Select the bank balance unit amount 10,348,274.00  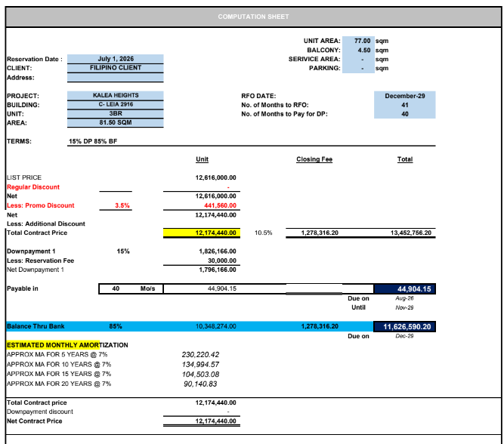pyautogui.click(x=215, y=326)
